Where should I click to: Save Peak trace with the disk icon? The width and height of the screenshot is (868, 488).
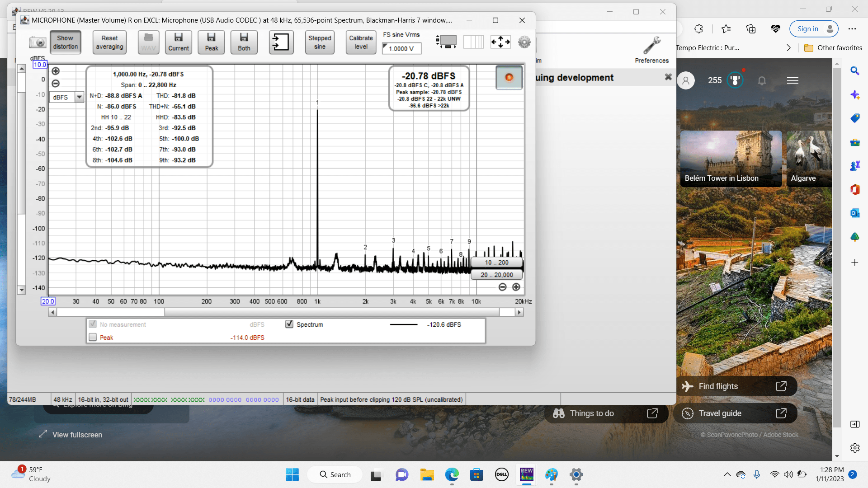pos(211,42)
